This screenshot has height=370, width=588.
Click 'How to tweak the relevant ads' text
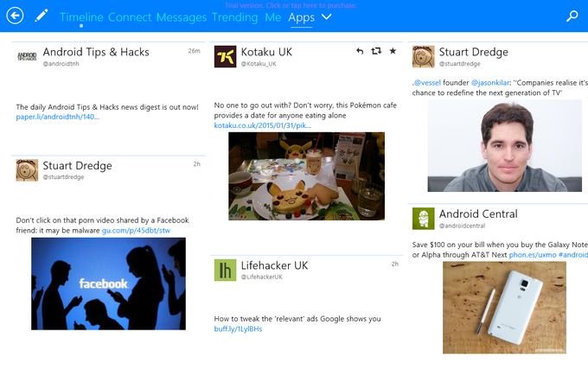297,319
